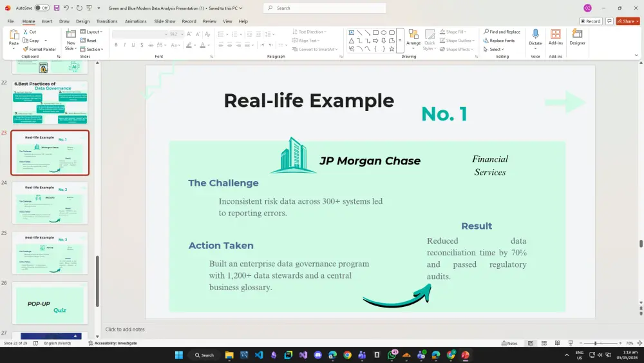Open the Animations tab
Screen dimensions: 644x363
(135, 21)
